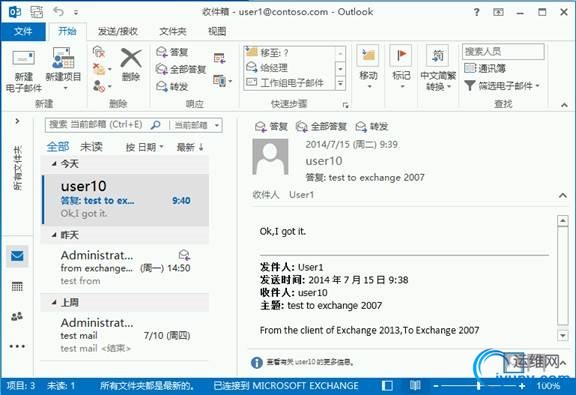Click the ignore conversation icon in 删除 group
The width and height of the screenshot is (576, 395).
click(x=99, y=52)
